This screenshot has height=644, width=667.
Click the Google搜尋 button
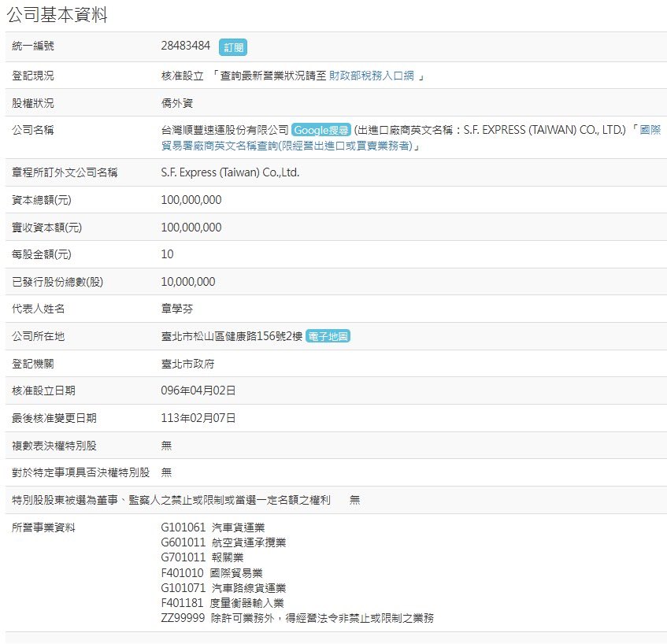pyautogui.click(x=321, y=130)
